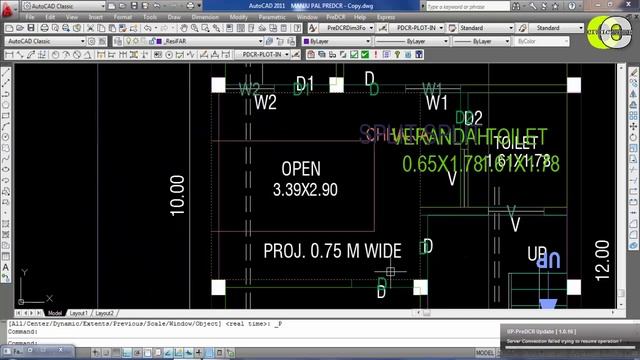Screen dimensions: 640x360
Task: Click the Text Style icon beside PreDCRDim3Fo
Action: [x=313, y=28]
